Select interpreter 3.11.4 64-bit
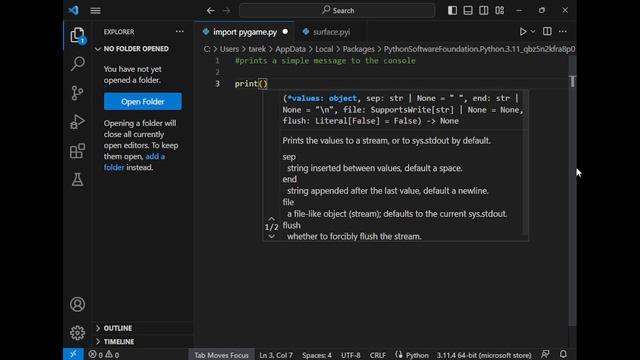 (x=484, y=355)
